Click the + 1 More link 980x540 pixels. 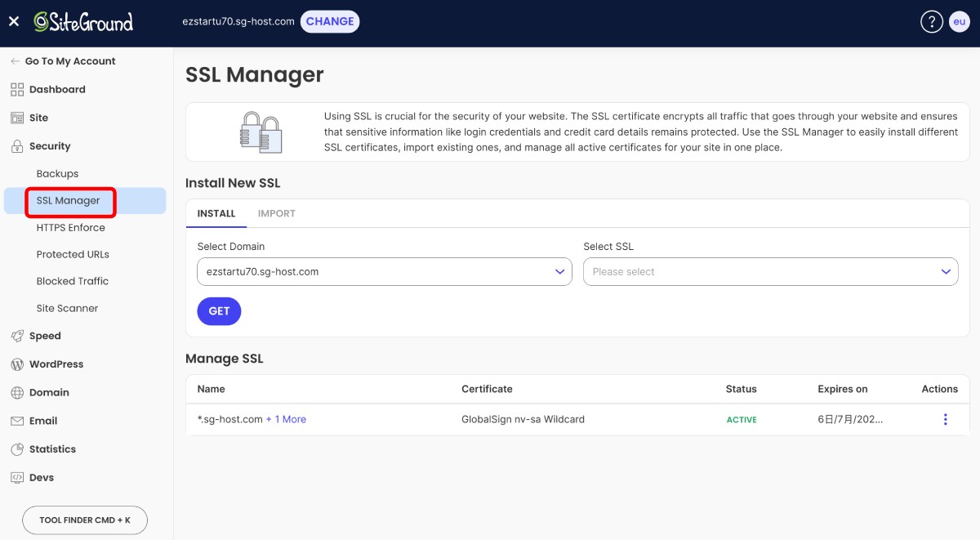tap(286, 419)
